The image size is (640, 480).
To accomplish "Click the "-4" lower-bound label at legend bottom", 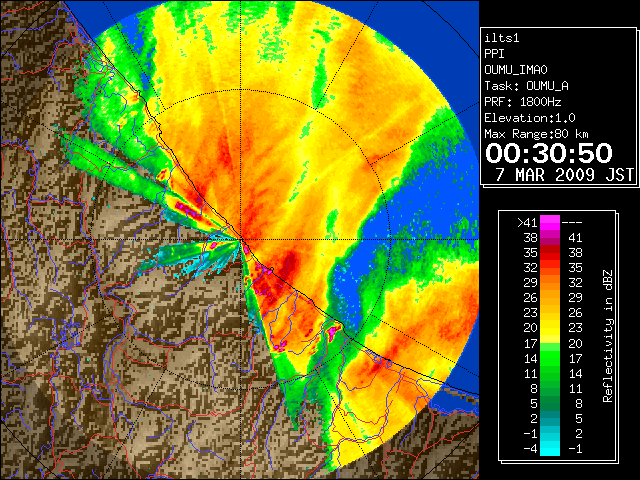I will click(531, 449).
